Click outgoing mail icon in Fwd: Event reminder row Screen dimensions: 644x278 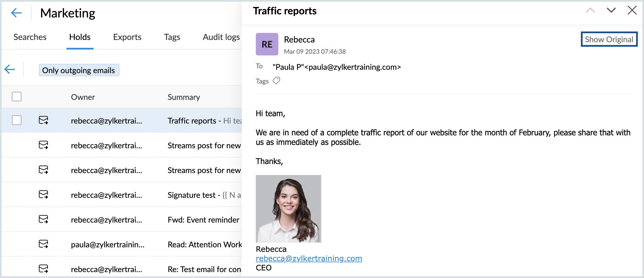[x=43, y=219]
